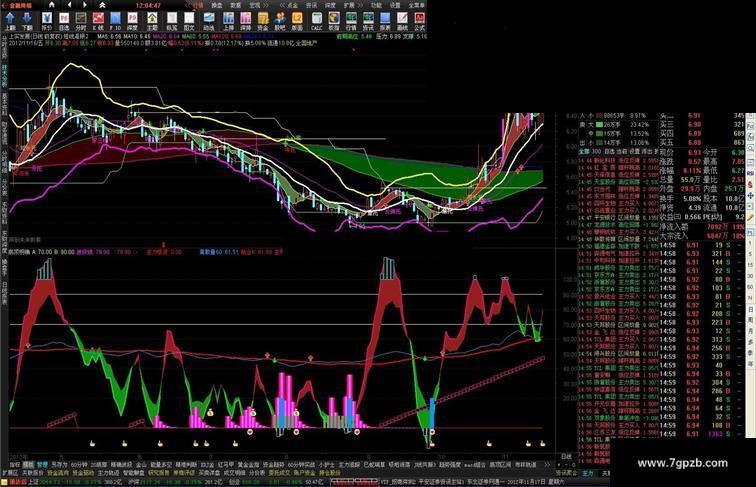Select the 资金趋势 indicator tab
This screenshot has width=756, height=487.
point(273,465)
